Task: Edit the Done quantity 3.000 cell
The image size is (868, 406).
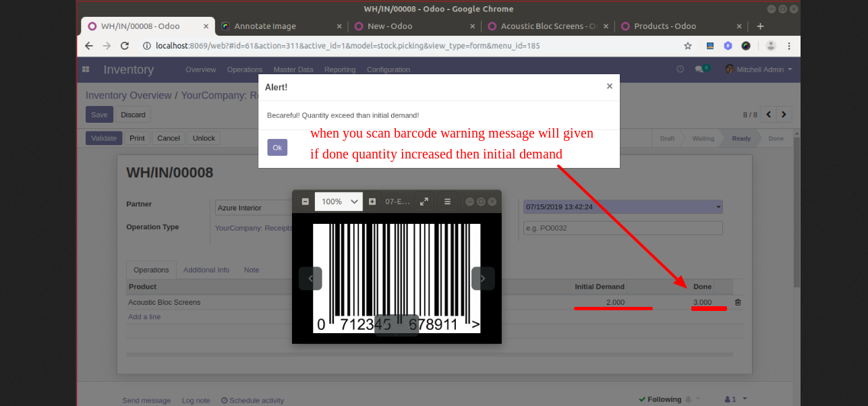Action: tap(702, 302)
